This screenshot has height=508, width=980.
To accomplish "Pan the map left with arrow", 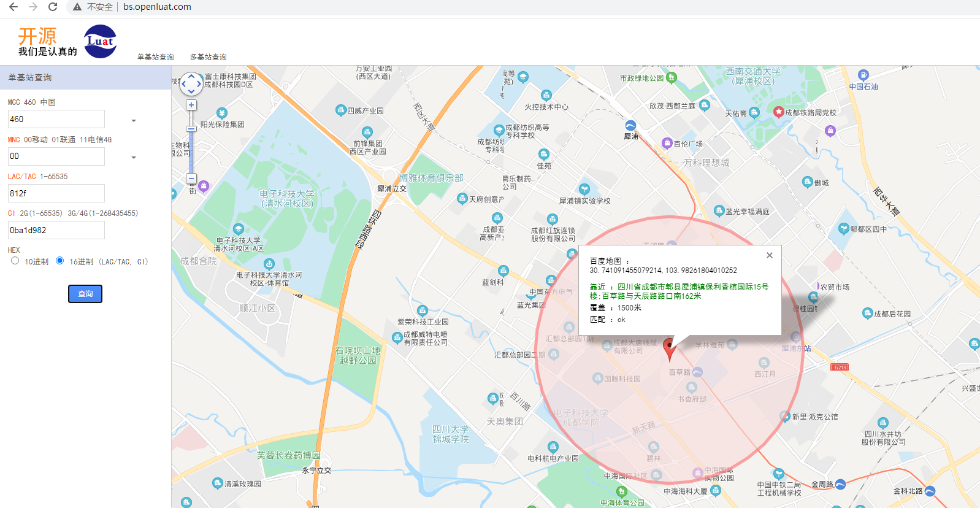I will tap(183, 84).
